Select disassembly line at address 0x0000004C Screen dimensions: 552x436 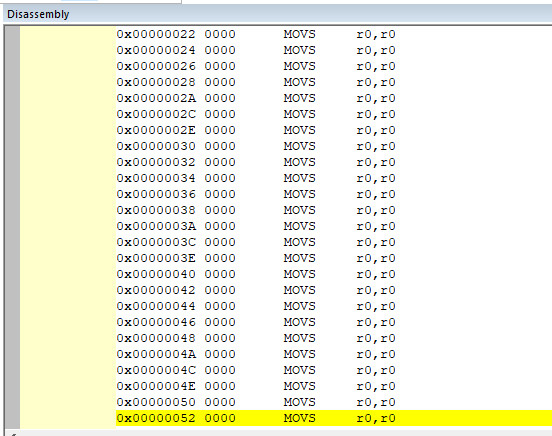click(334, 370)
